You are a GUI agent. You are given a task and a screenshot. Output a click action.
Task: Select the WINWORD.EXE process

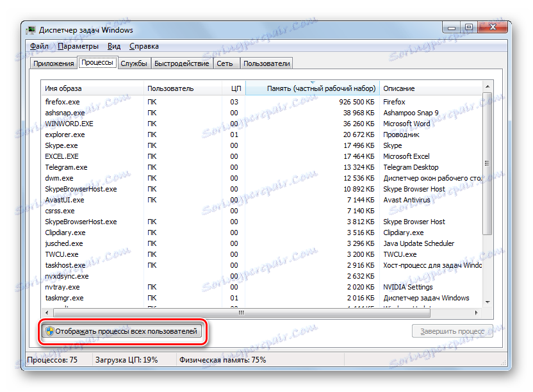262,124
